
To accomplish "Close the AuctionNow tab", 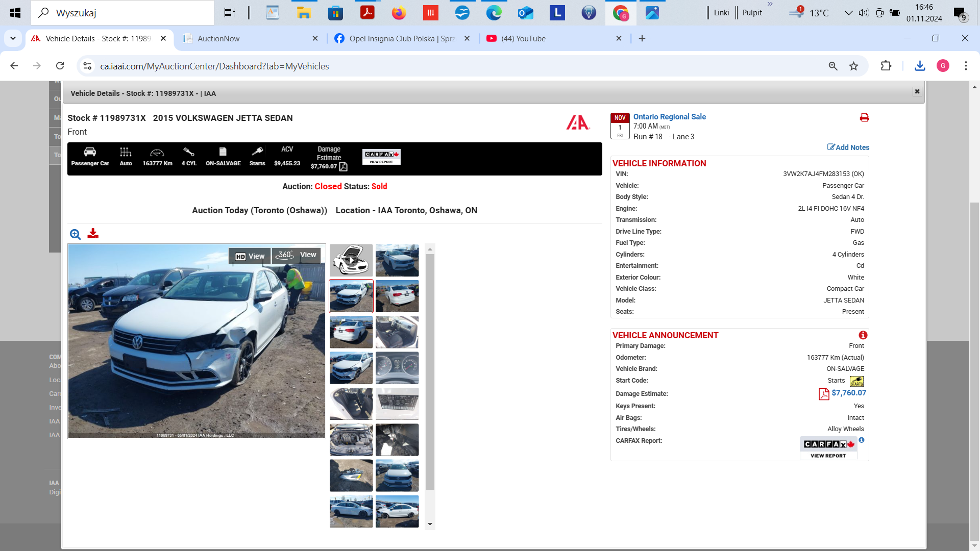I will tap(315, 38).
